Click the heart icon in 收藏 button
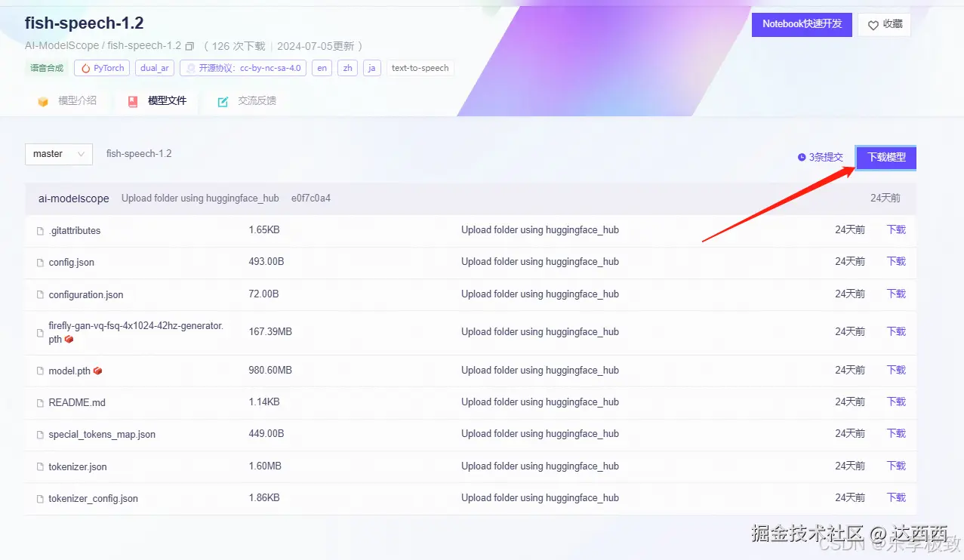Image resolution: width=964 pixels, height=560 pixels. tap(873, 25)
